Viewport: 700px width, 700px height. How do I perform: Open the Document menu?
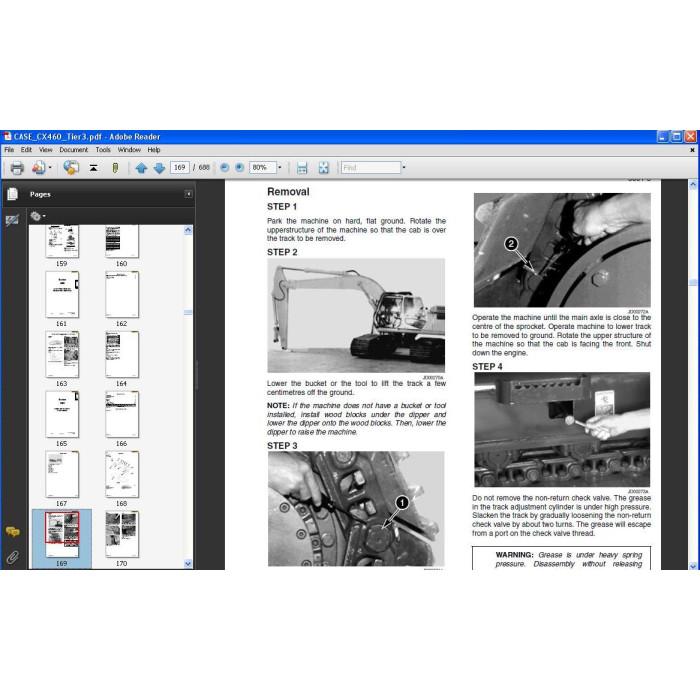click(74, 150)
